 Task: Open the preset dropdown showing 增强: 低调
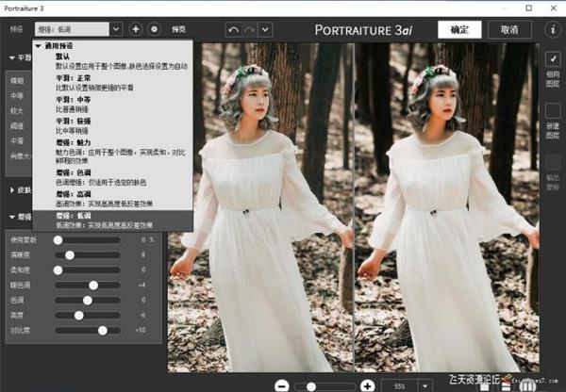(78, 29)
